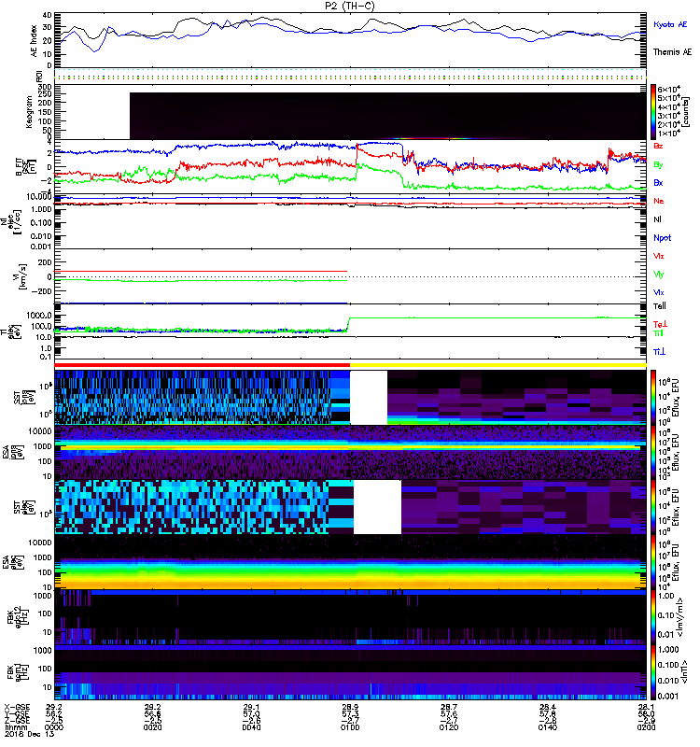The width and height of the screenshot is (700, 747).
Task: Click the blue Vix velocity legend label
Action: 659,292
